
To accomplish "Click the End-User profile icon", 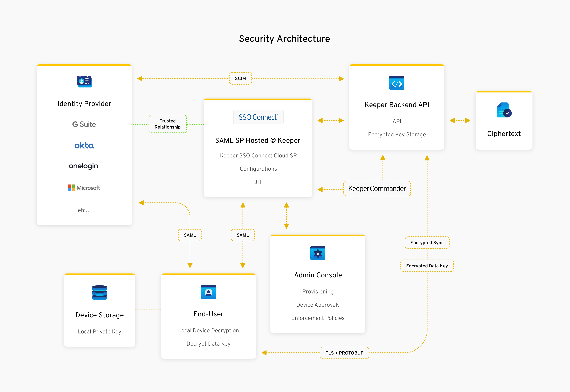I will (x=208, y=292).
